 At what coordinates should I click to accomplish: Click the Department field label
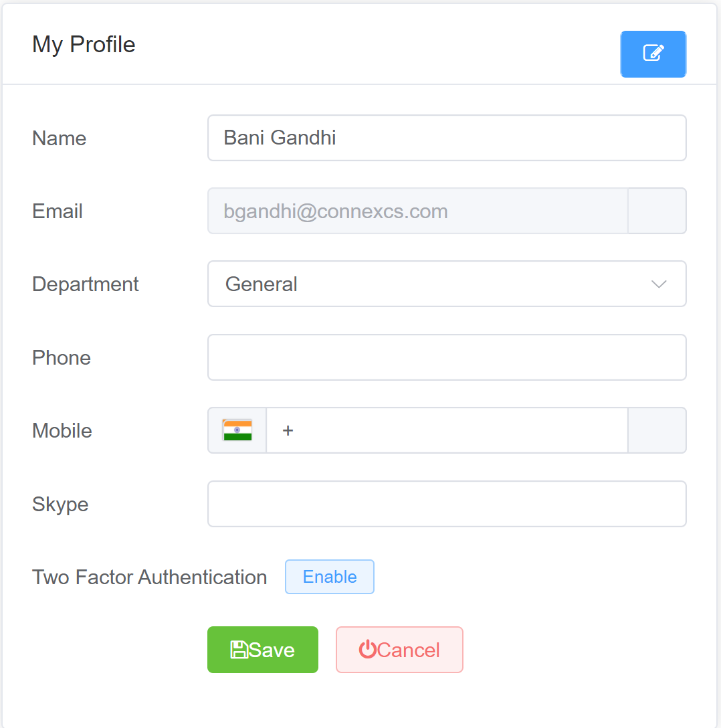point(86,284)
